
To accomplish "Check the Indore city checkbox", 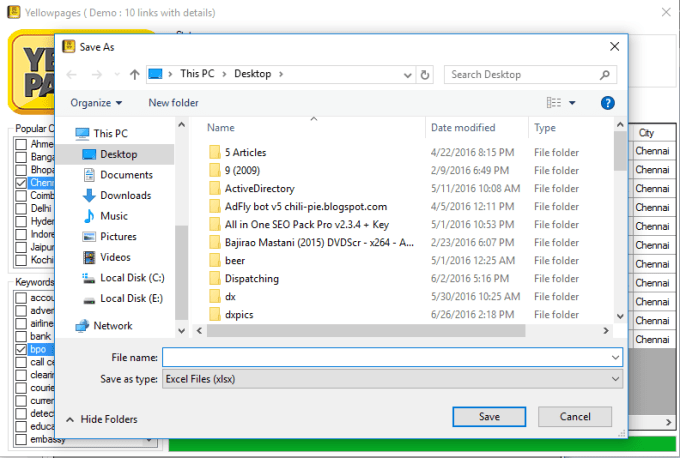I will click(21, 235).
